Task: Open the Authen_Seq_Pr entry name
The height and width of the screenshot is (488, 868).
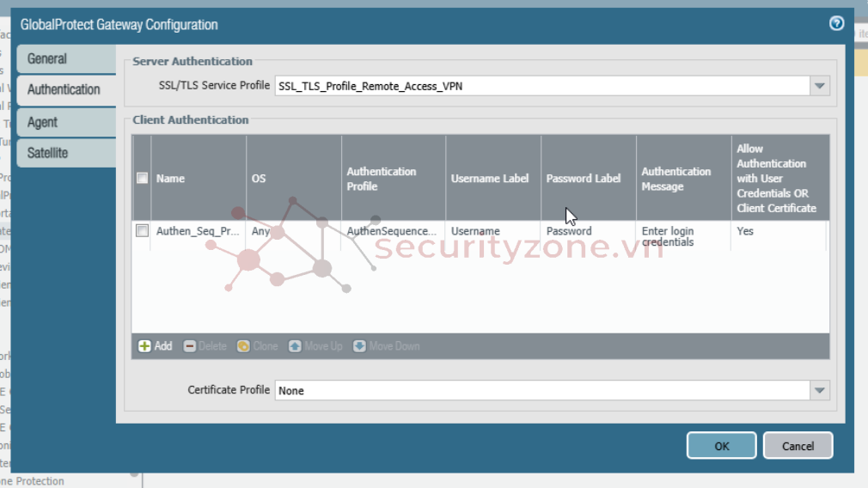Action: tap(198, 231)
